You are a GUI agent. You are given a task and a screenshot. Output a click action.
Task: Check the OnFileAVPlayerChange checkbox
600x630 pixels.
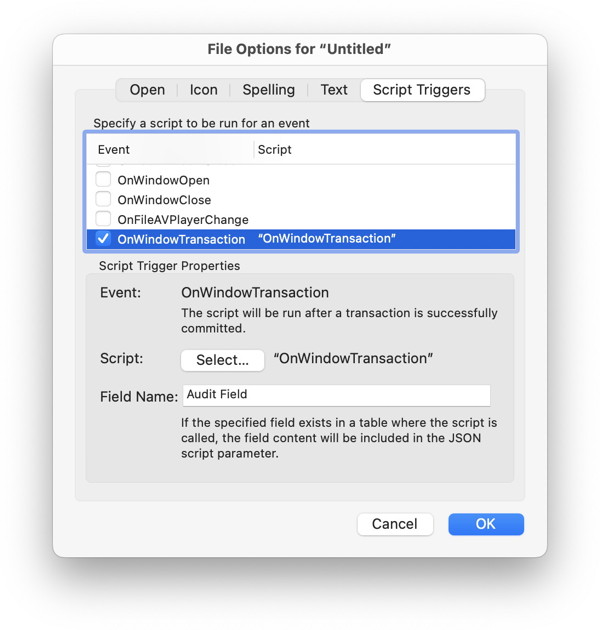coord(103,219)
